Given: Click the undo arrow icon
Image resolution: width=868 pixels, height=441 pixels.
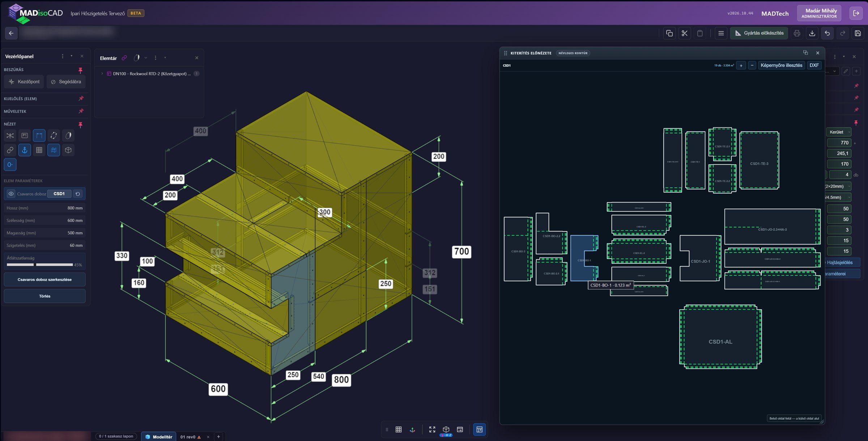Looking at the screenshot, I should 827,33.
